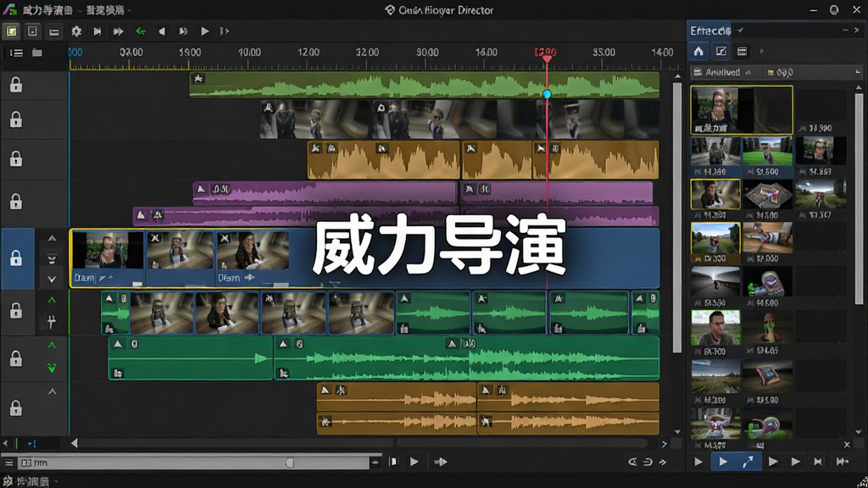The width and height of the screenshot is (868, 488).
Task: Click the minus icon right of the zoom slider
Action: (x=376, y=462)
